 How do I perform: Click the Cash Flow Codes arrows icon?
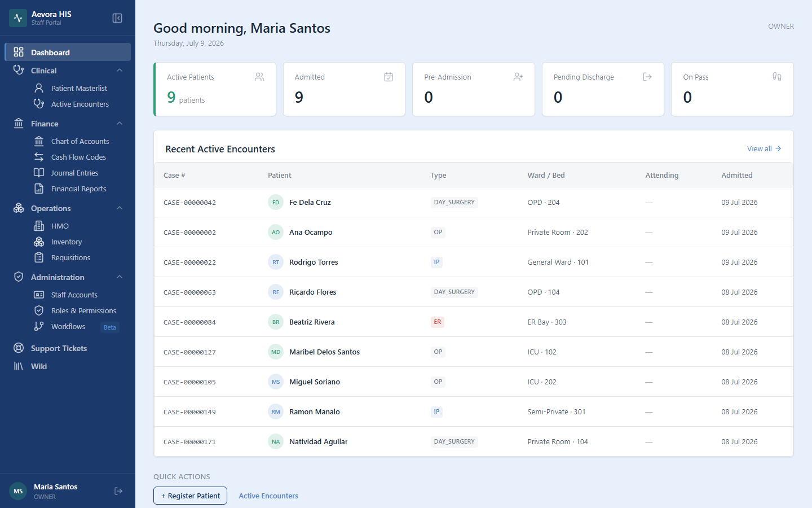(x=39, y=157)
